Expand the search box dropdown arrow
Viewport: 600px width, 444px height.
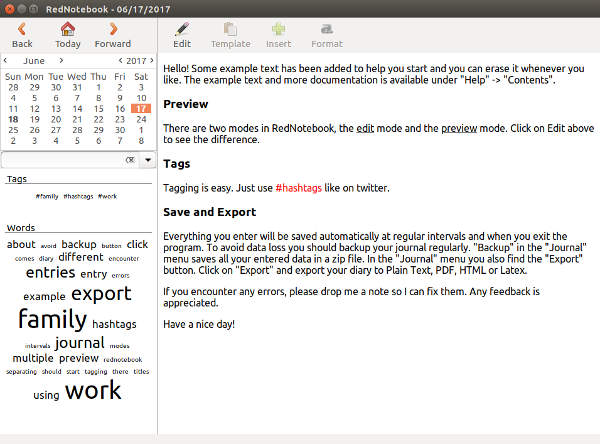tap(148, 160)
